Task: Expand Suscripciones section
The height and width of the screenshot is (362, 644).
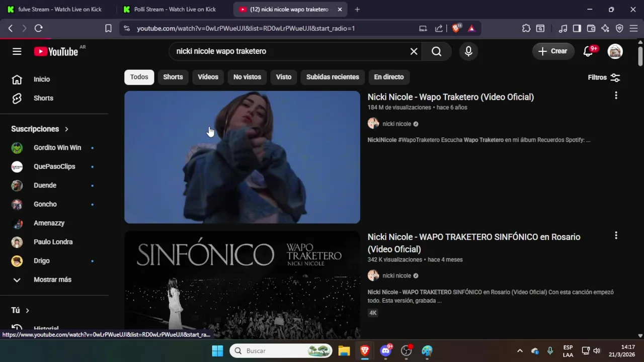Action: pyautogui.click(x=40, y=129)
